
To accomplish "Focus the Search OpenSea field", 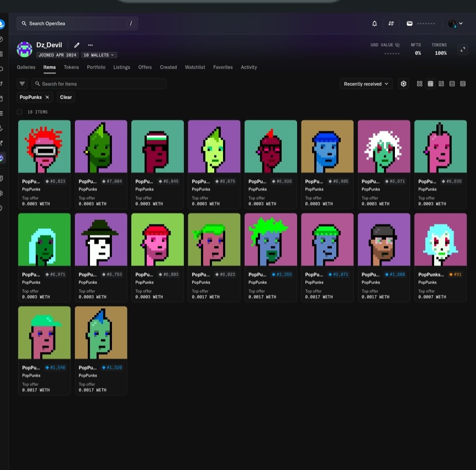I will tap(78, 23).
